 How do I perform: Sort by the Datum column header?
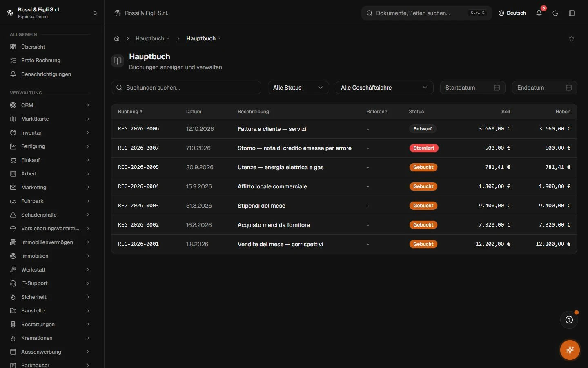coord(194,112)
